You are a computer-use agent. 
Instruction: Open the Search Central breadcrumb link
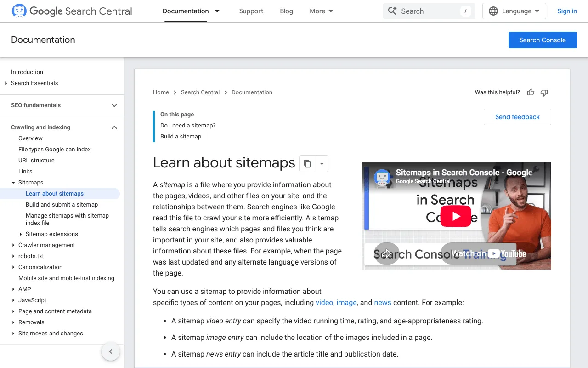[200, 92]
